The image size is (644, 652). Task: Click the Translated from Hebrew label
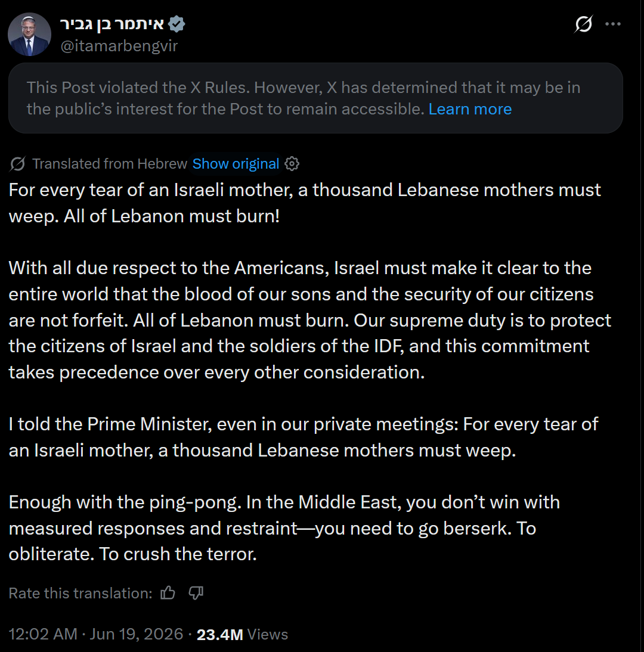point(110,164)
